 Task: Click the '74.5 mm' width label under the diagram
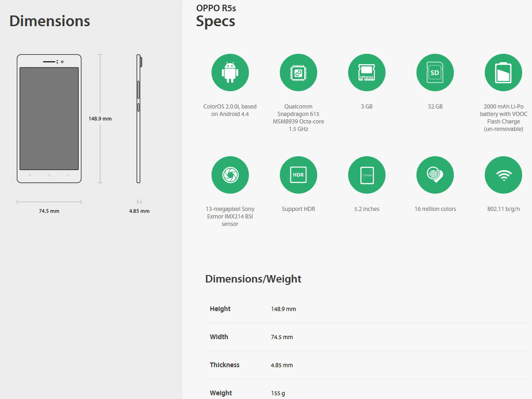pos(49,211)
